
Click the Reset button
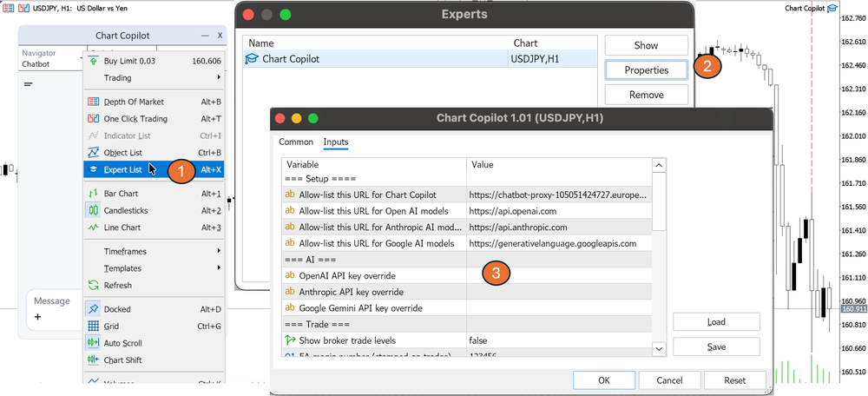[x=734, y=380]
